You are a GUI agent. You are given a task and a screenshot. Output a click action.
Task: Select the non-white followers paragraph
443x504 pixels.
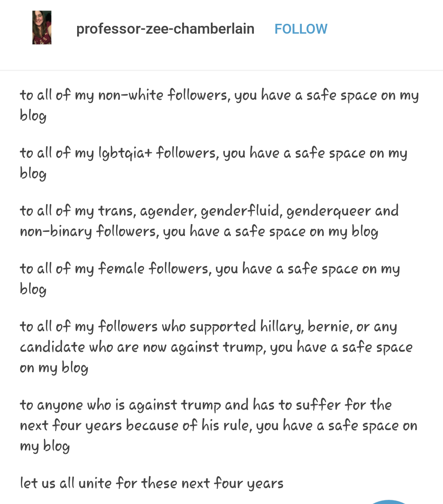point(219,105)
